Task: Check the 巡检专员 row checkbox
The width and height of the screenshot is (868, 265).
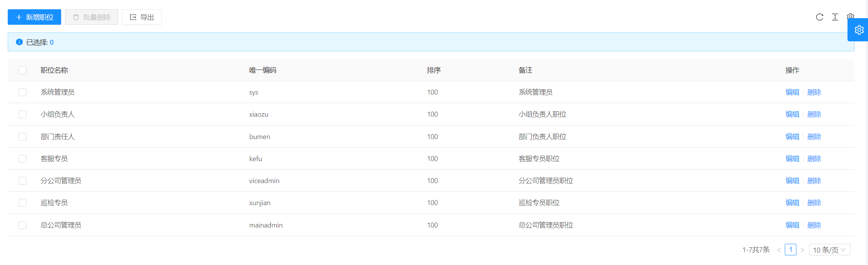Action: click(22, 202)
